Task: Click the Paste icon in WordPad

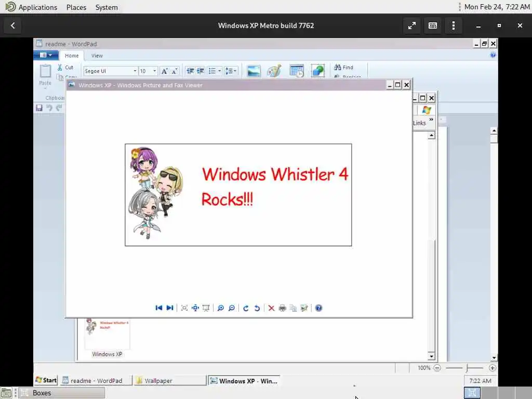Action: [45, 71]
